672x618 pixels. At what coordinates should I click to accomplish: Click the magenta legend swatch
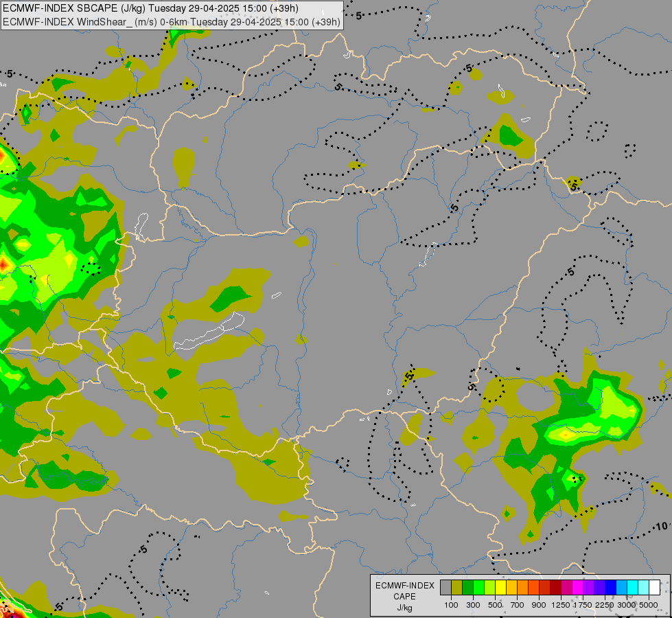tap(578, 588)
